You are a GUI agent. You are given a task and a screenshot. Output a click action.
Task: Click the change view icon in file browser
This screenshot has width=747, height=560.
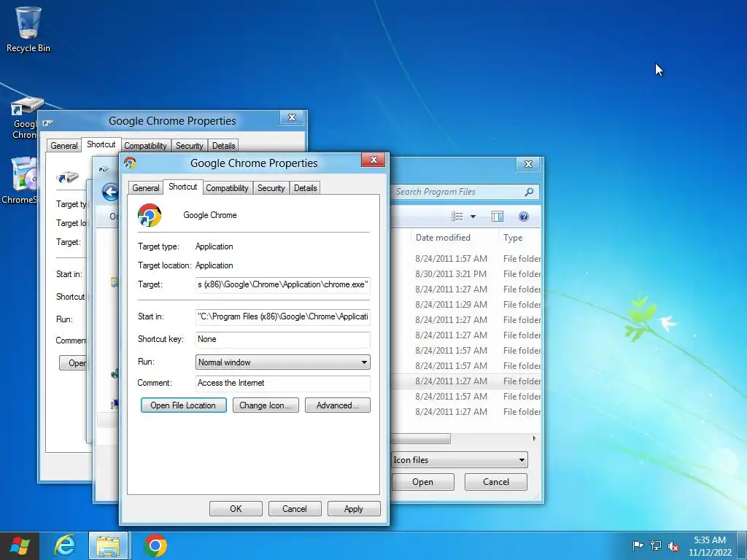[457, 217]
